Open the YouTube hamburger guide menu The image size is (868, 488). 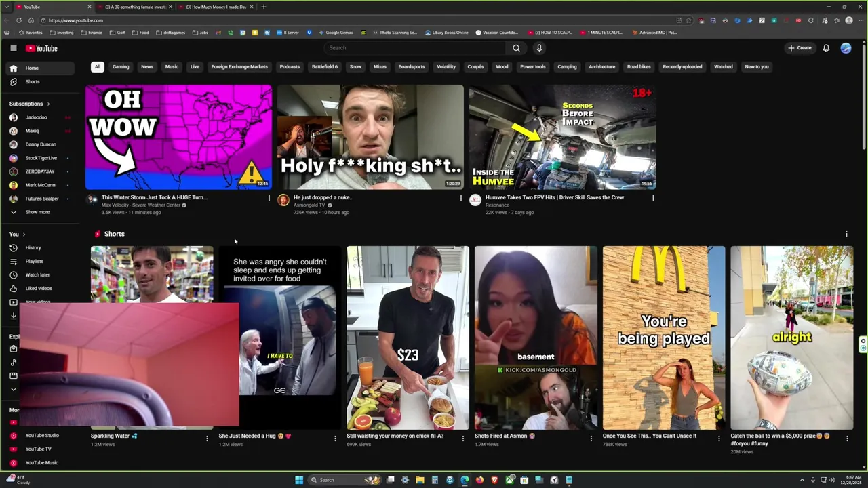[13, 48]
